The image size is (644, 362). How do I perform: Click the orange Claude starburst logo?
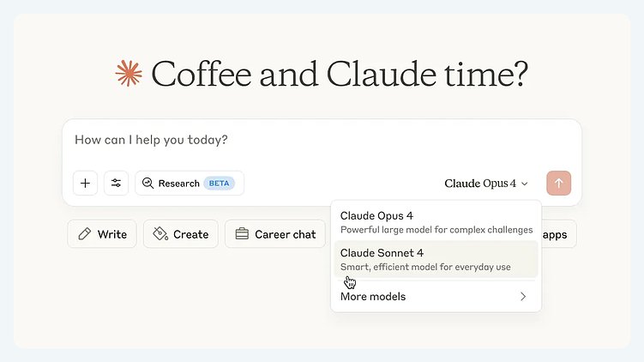coord(129,74)
